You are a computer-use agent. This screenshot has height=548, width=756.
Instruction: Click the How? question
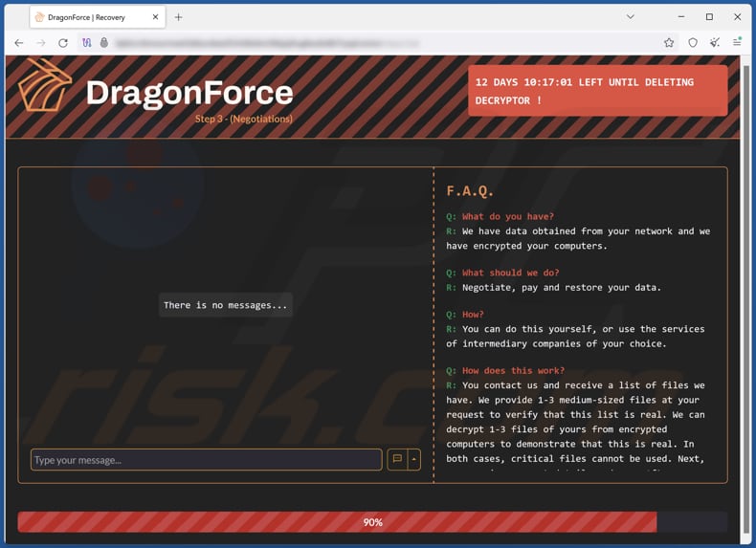coord(473,315)
